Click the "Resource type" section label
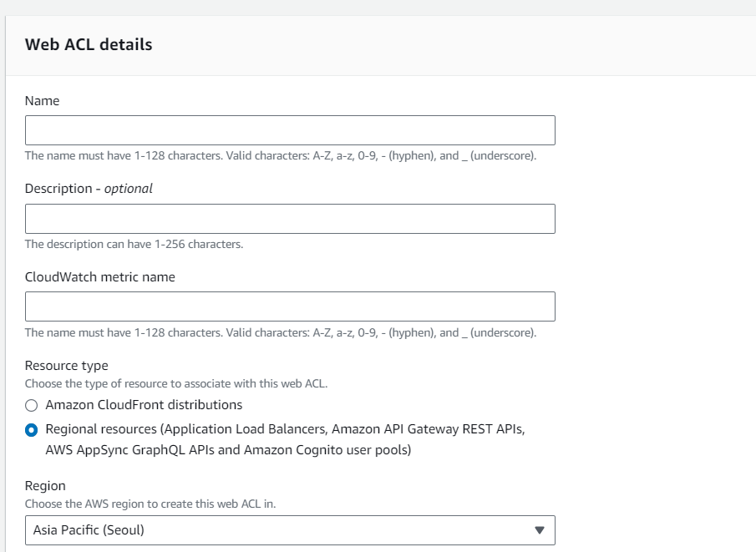 click(x=67, y=366)
